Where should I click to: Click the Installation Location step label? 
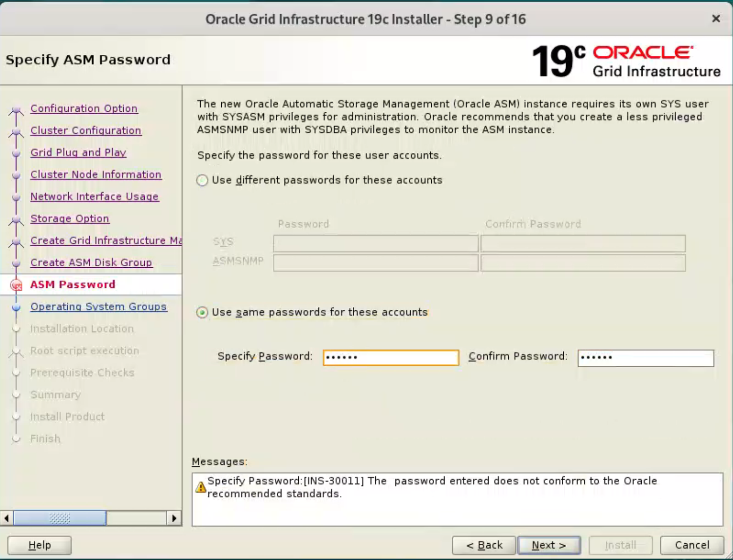(82, 329)
